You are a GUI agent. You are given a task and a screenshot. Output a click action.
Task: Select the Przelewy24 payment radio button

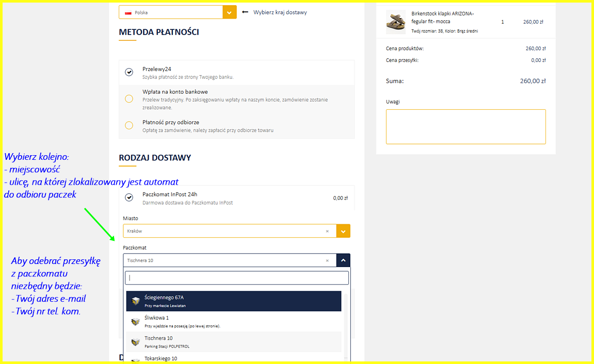pyautogui.click(x=129, y=72)
